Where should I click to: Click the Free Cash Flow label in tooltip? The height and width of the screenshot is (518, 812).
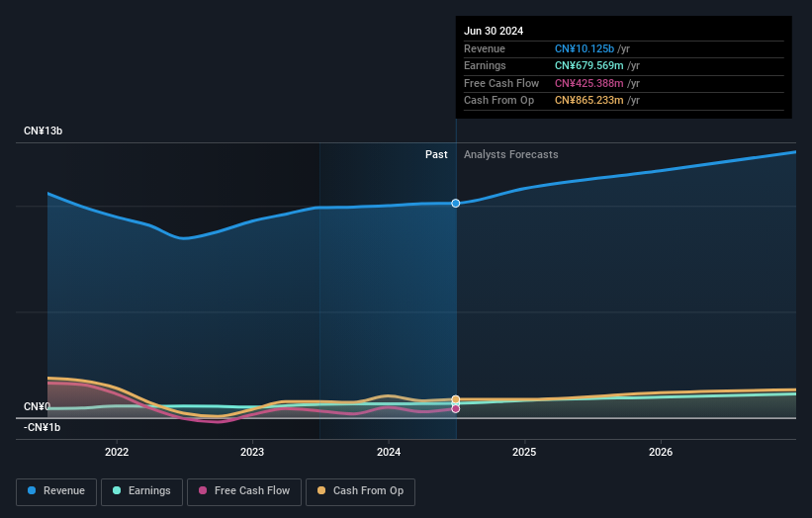coord(501,83)
